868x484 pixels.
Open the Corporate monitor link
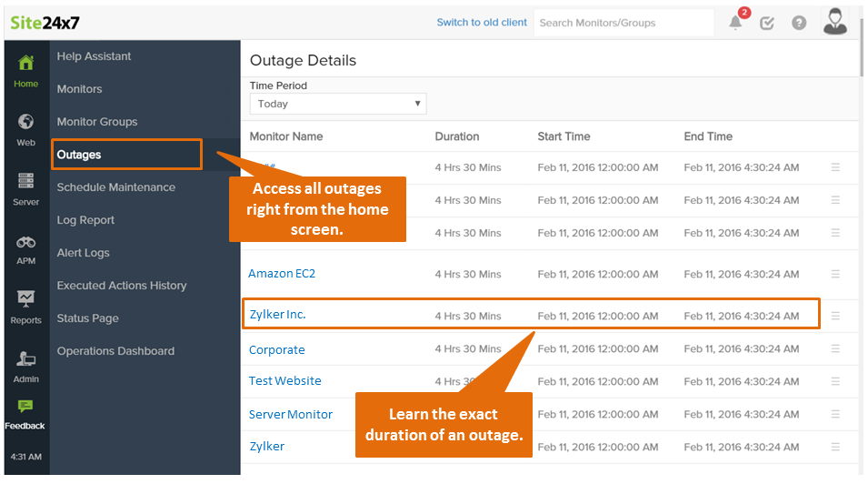[277, 350]
